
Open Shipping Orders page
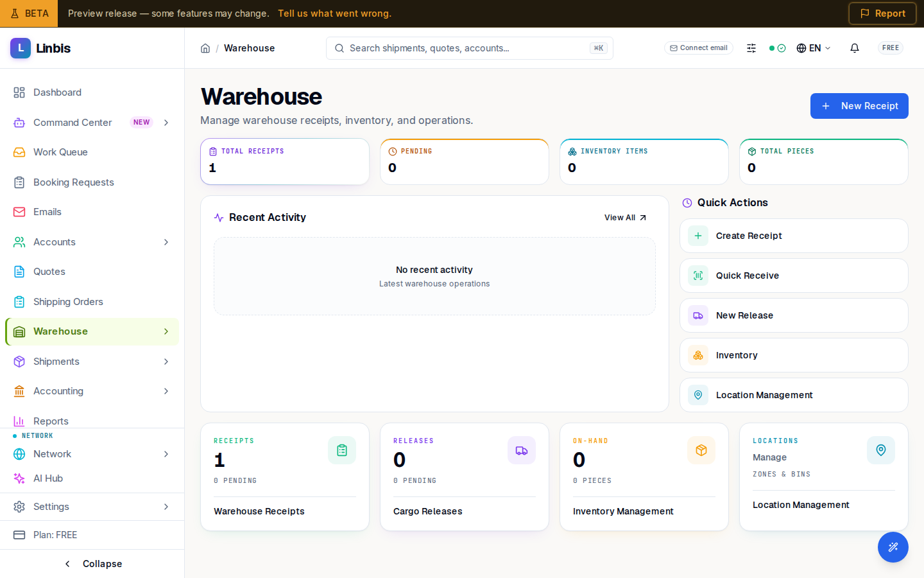pos(92,302)
